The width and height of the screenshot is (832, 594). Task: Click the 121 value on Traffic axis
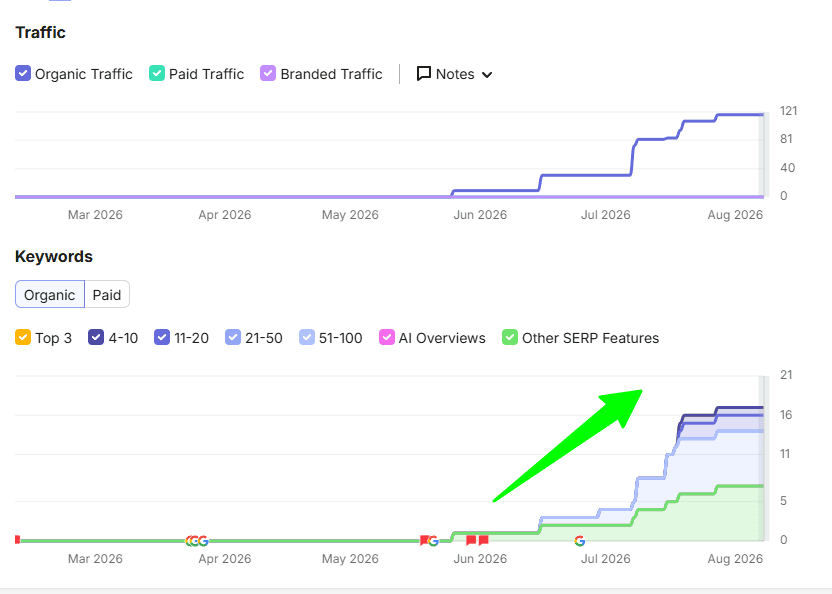[788, 111]
